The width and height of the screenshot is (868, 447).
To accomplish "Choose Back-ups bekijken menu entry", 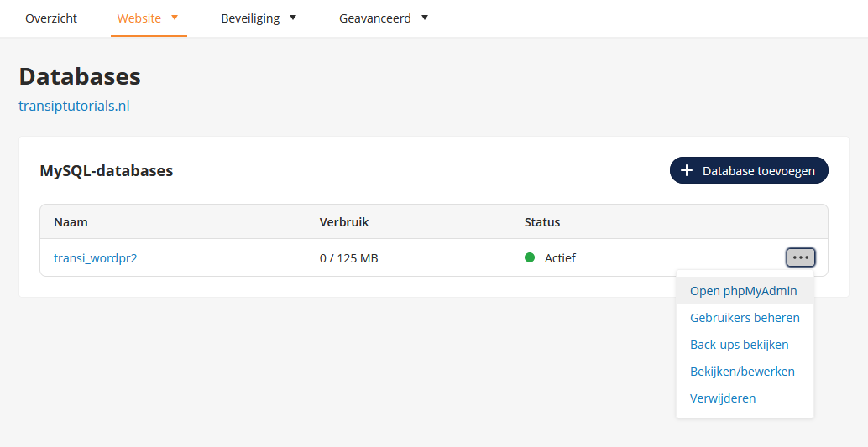I will coord(745,345).
